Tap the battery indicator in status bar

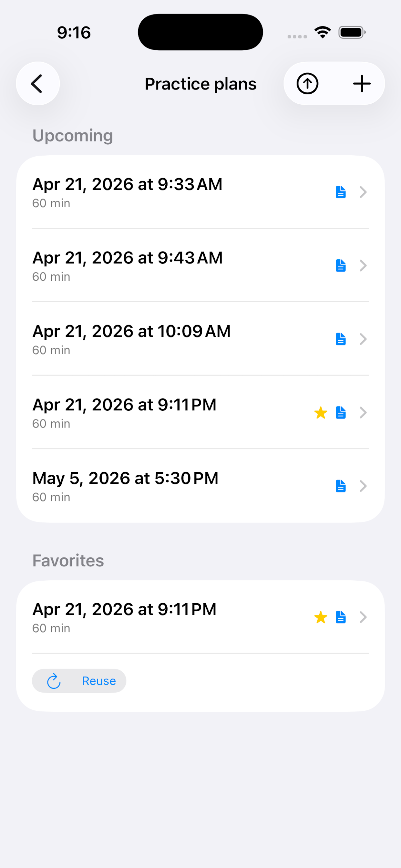click(352, 32)
